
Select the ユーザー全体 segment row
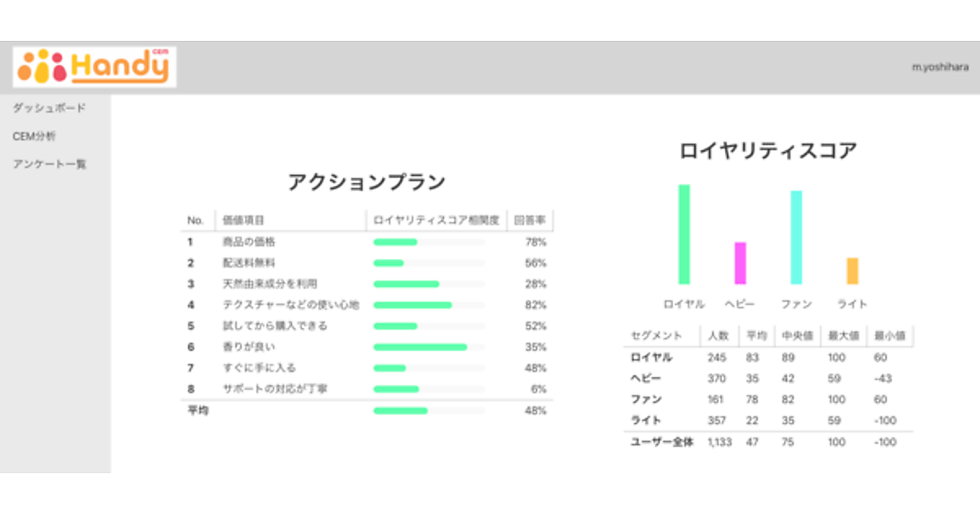click(x=661, y=442)
